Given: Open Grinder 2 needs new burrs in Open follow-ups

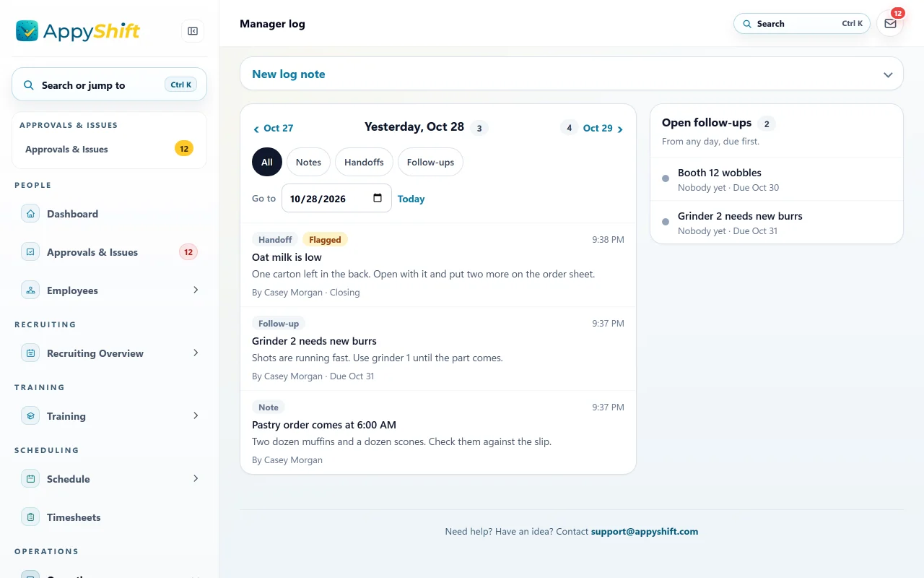Looking at the screenshot, I should pos(777,223).
